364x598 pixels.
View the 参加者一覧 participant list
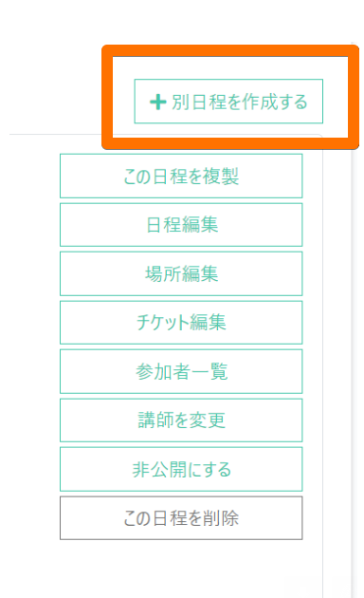181,371
